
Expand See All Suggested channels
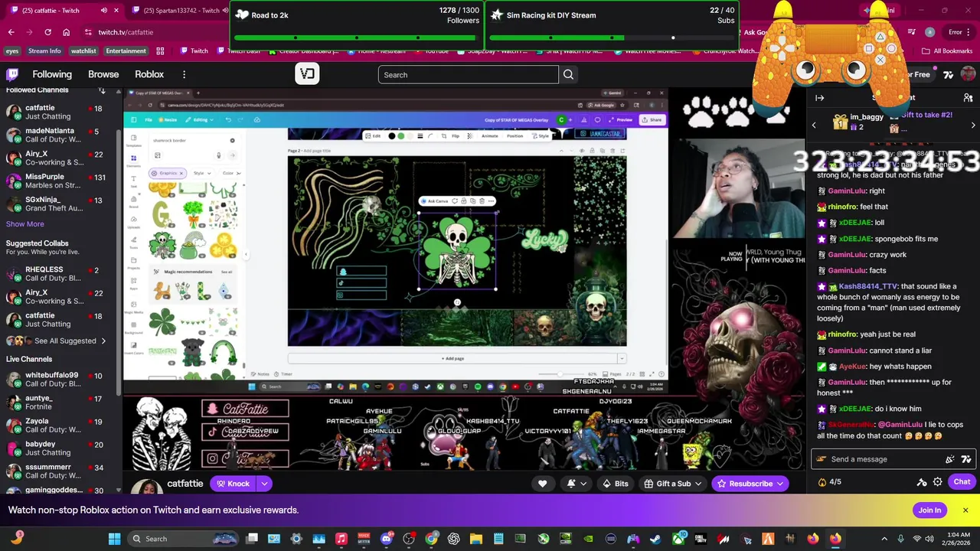[x=66, y=341]
